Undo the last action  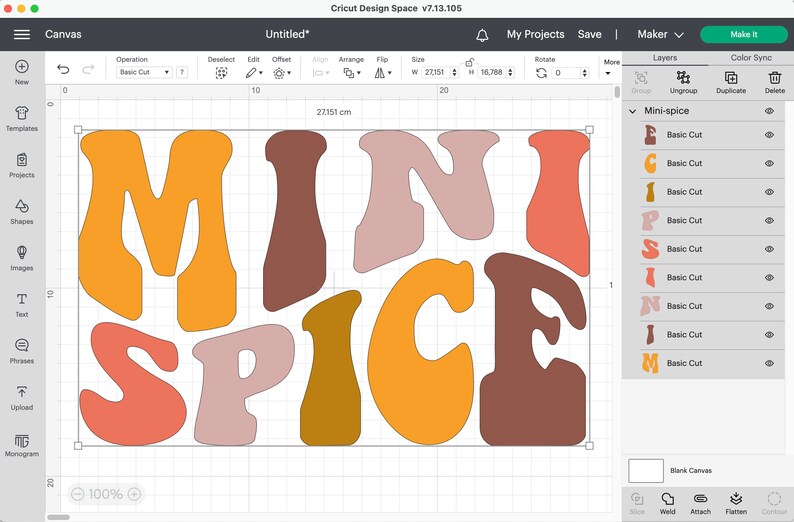63,69
